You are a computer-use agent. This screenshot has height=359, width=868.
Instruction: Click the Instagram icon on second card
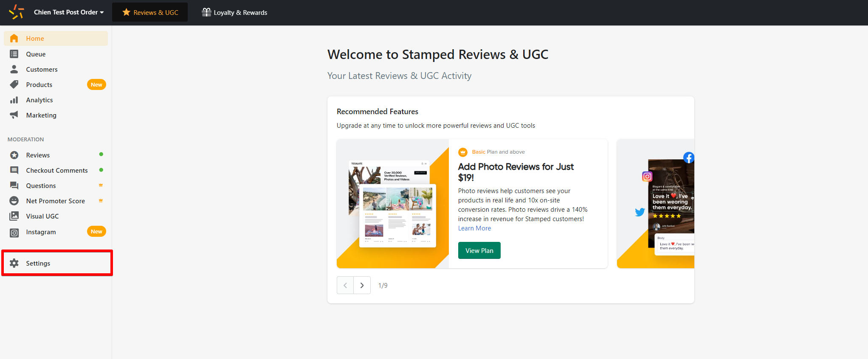647,177
